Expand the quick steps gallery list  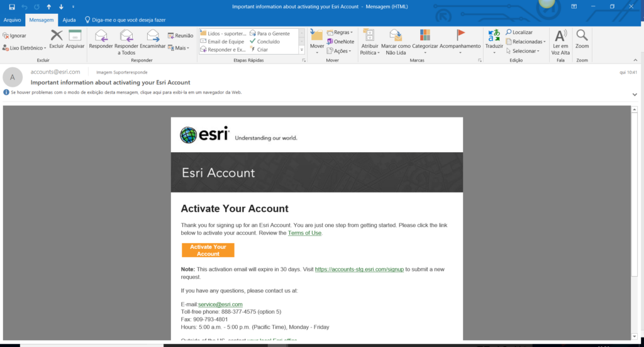click(x=302, y=50)
